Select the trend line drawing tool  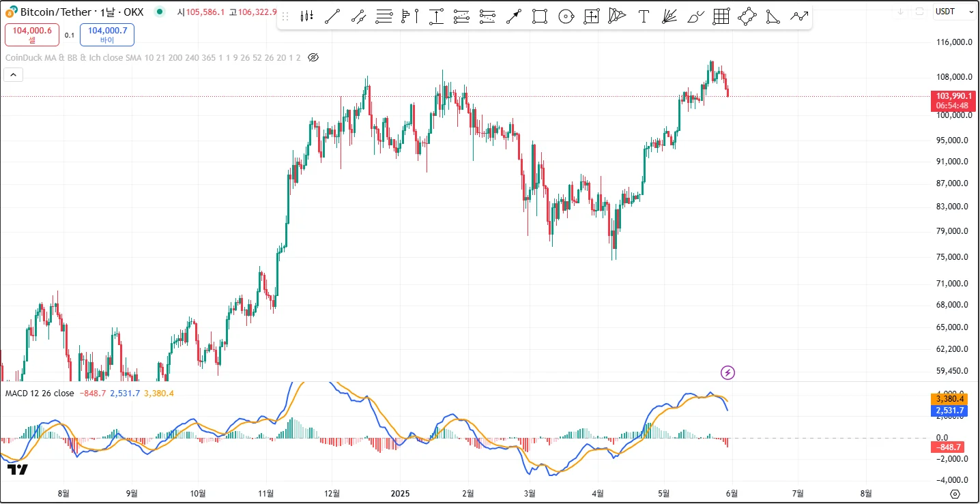coord(332,17)
